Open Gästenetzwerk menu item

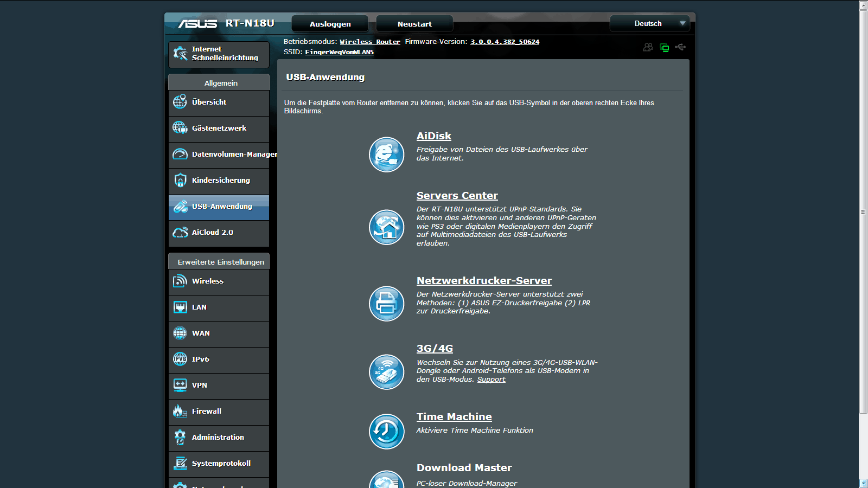pyautogui.click(x=219, y=129)
